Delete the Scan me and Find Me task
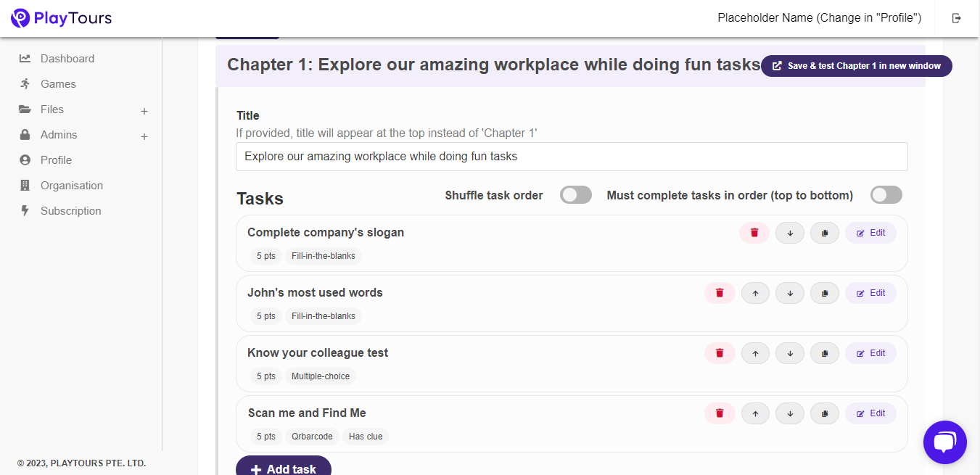 tap(720, 413)
